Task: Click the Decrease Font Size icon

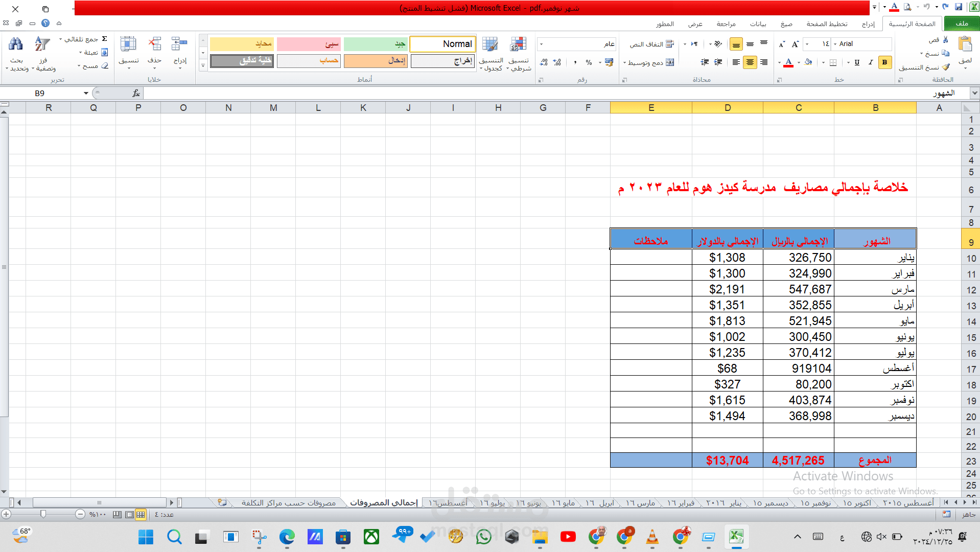Action: [x=782, y=44]
